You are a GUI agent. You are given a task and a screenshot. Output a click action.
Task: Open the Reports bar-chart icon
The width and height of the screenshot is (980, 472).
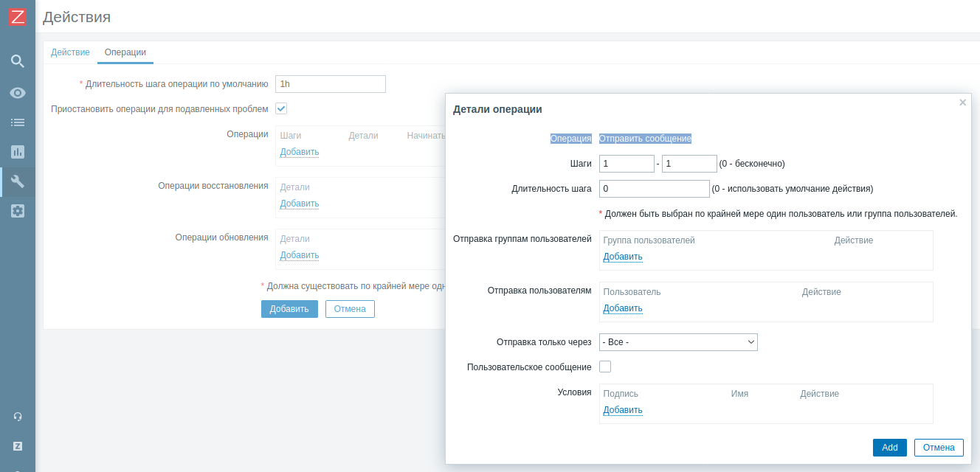click(x=17, y=151)
